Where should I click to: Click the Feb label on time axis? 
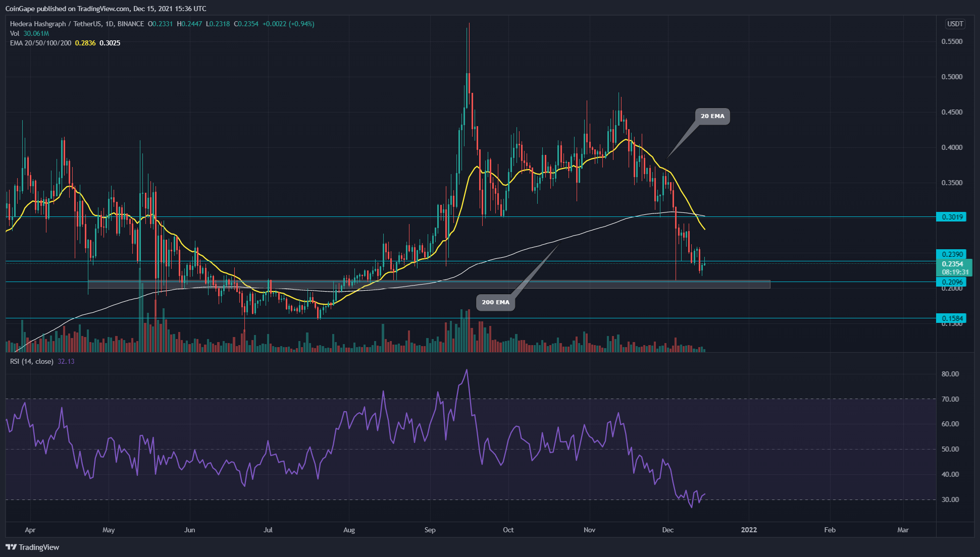(830, 530)
